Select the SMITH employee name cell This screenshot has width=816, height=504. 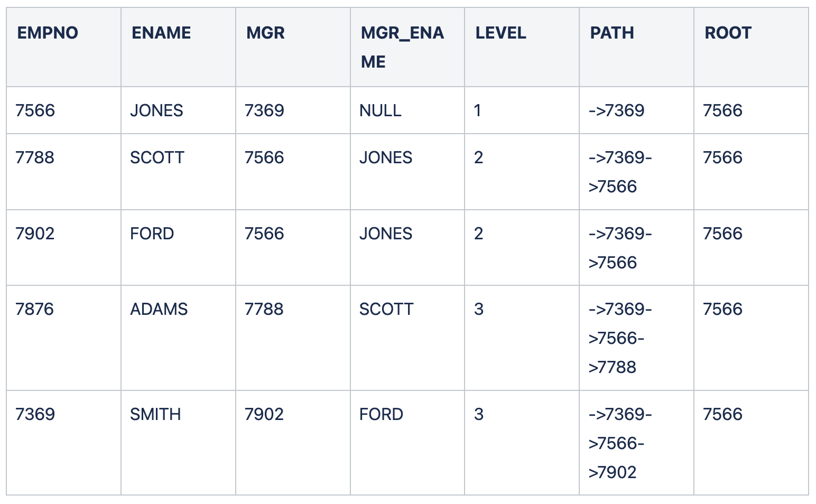click(155, 414)
